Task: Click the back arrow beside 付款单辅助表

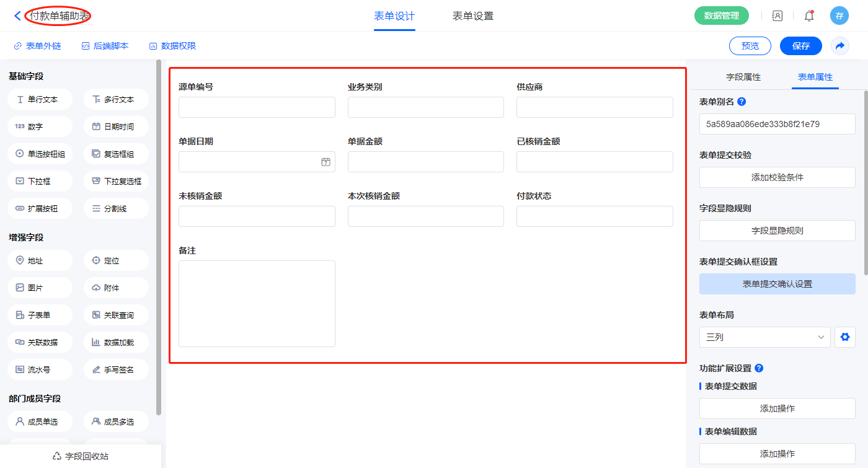Action: coord(17,16)
